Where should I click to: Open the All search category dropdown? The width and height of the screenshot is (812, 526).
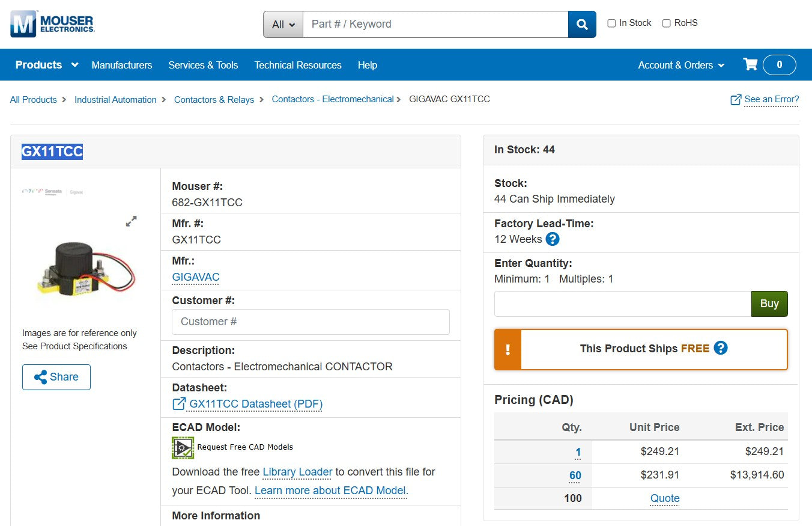[283, 24]
